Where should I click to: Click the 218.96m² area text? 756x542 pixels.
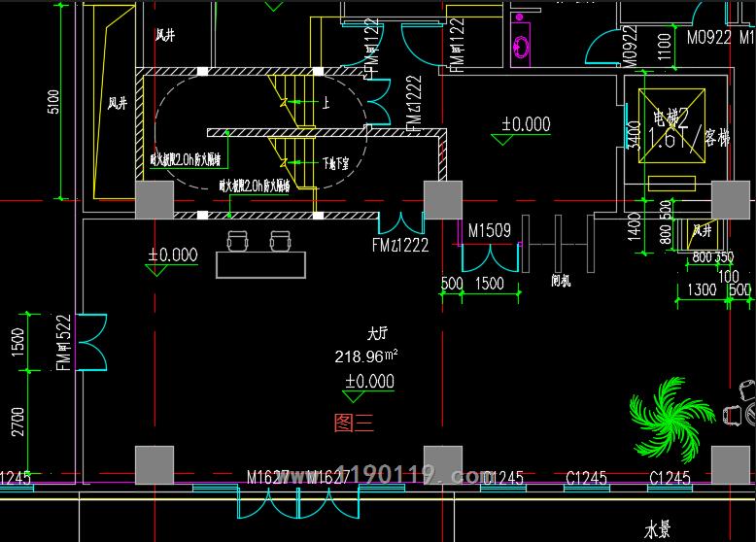coord(366,356)
